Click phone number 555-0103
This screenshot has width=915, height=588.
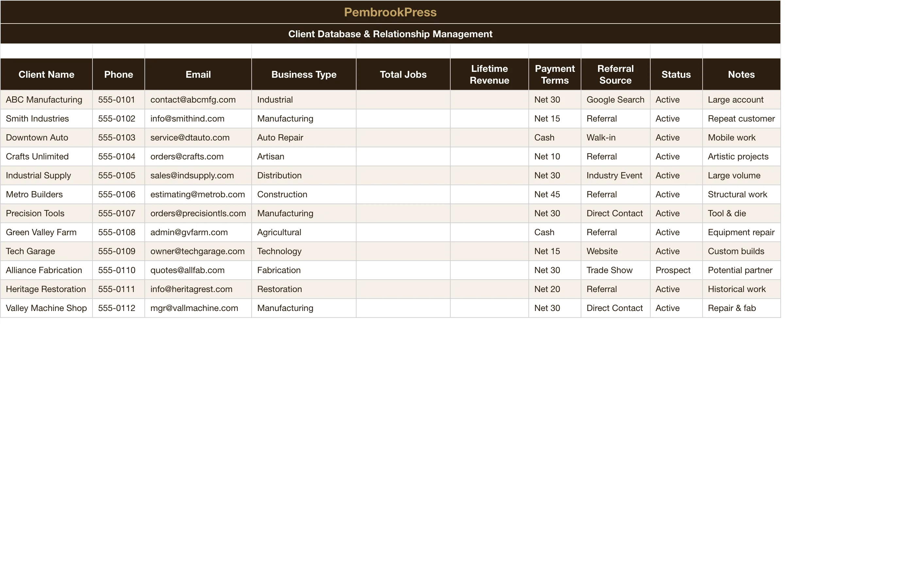(118, 138)
